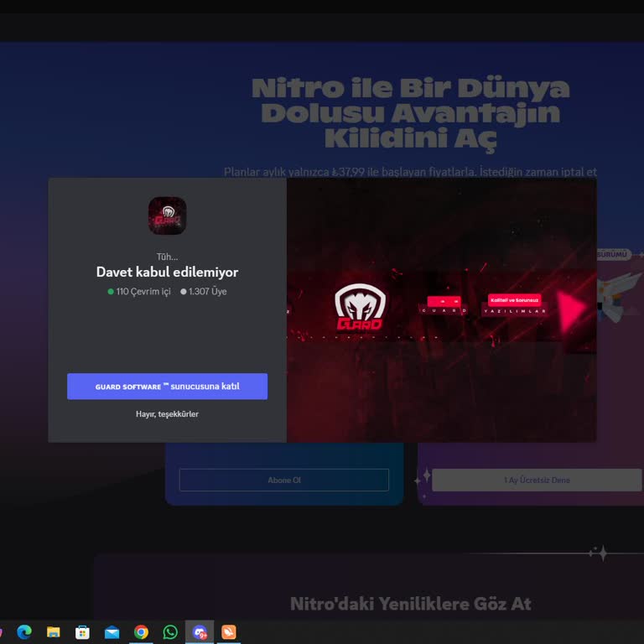The height and width of the screenshot is (644, 644).
Task: Open Mail app from taskbar
Action: pos(112,632)
